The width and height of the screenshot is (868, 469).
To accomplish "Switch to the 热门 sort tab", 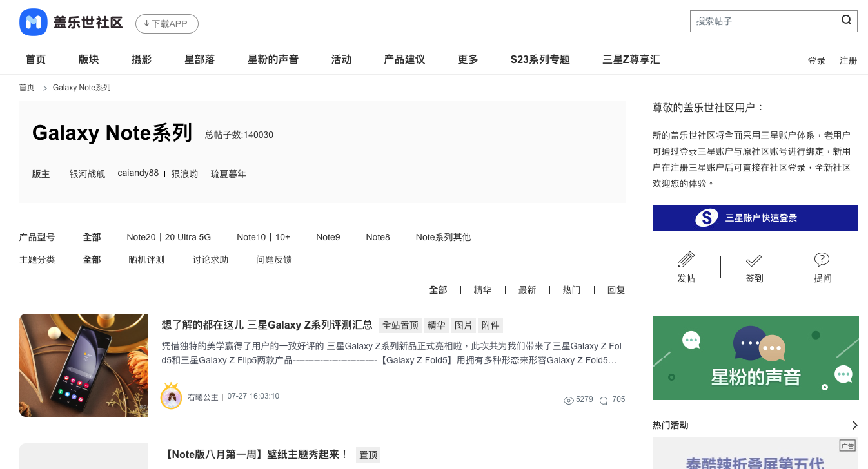I will tap(571, 290).
